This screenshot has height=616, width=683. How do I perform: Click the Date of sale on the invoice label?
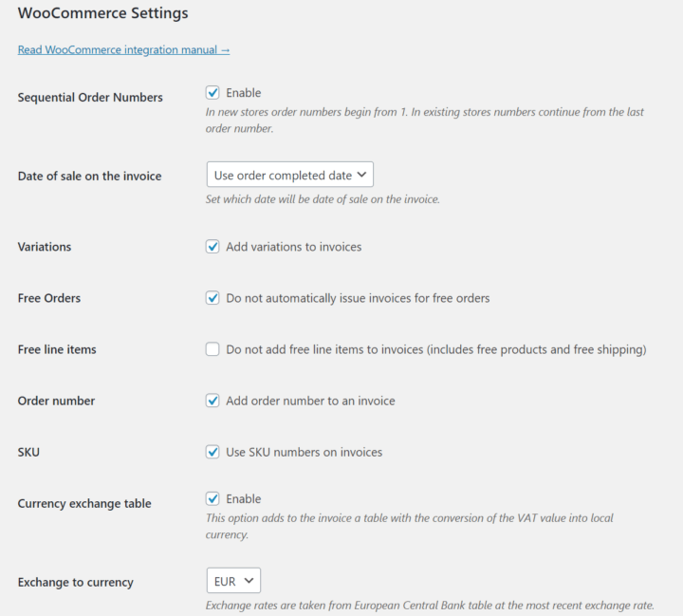pos(89,176)
